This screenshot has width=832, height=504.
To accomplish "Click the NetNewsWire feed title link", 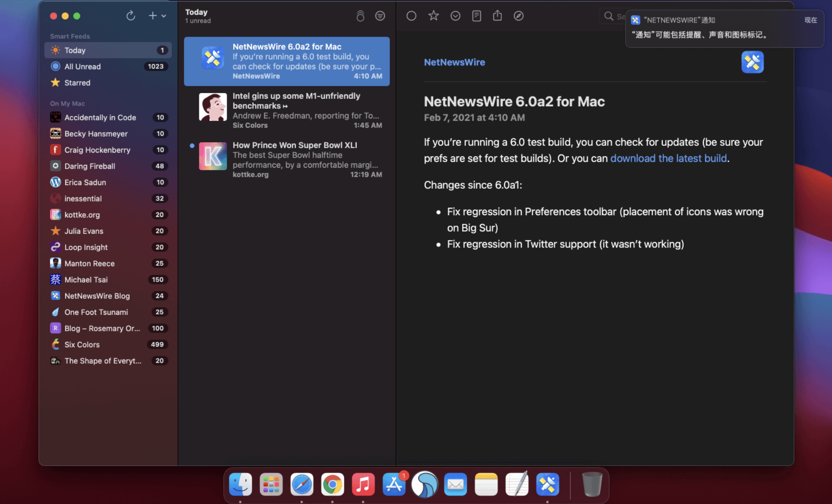I will (454, 62).
